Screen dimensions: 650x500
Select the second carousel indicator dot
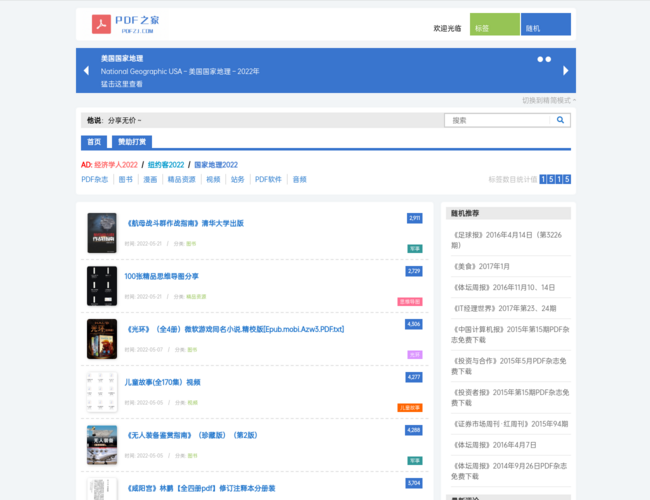(548, 59)
